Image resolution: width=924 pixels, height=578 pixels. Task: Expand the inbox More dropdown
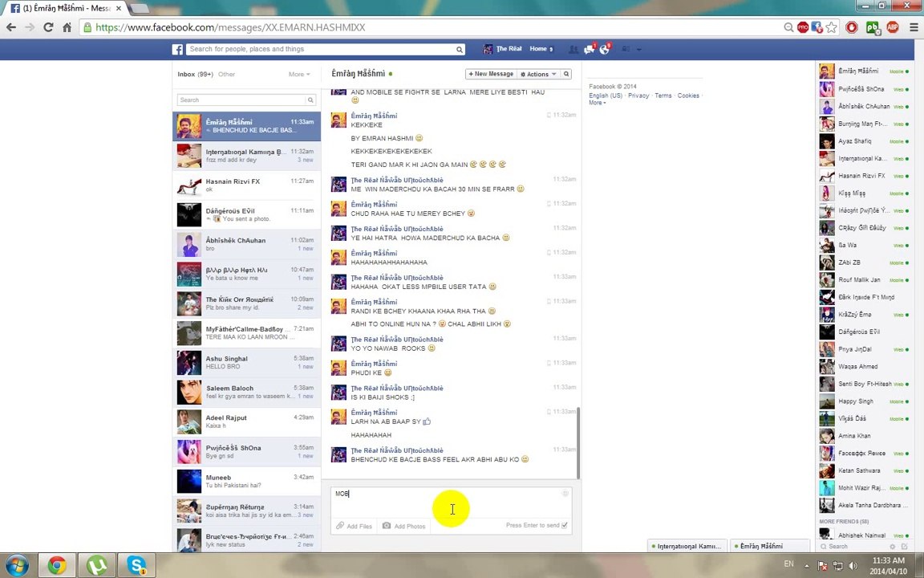pyautogui.click(x=298, y=75)
